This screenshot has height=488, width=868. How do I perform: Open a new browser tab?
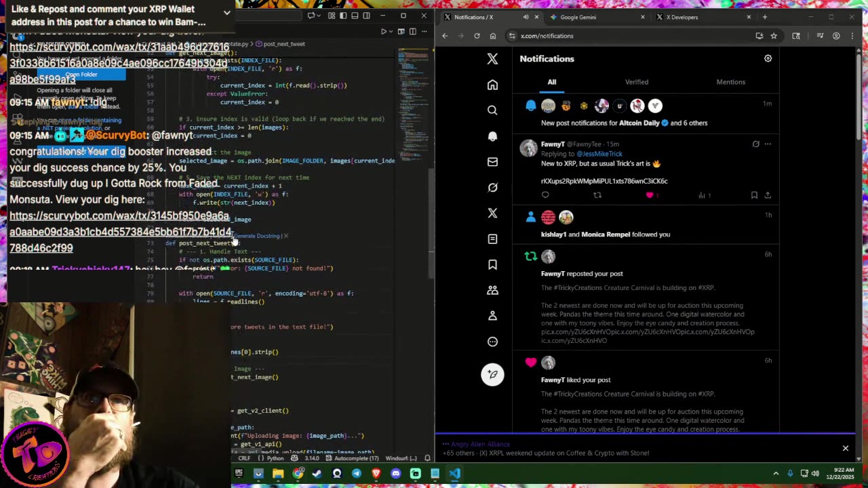pyautogui.click(x=764, y=17)
